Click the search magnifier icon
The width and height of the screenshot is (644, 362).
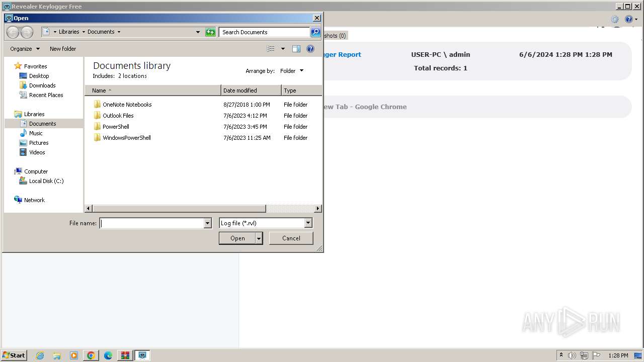315,32
